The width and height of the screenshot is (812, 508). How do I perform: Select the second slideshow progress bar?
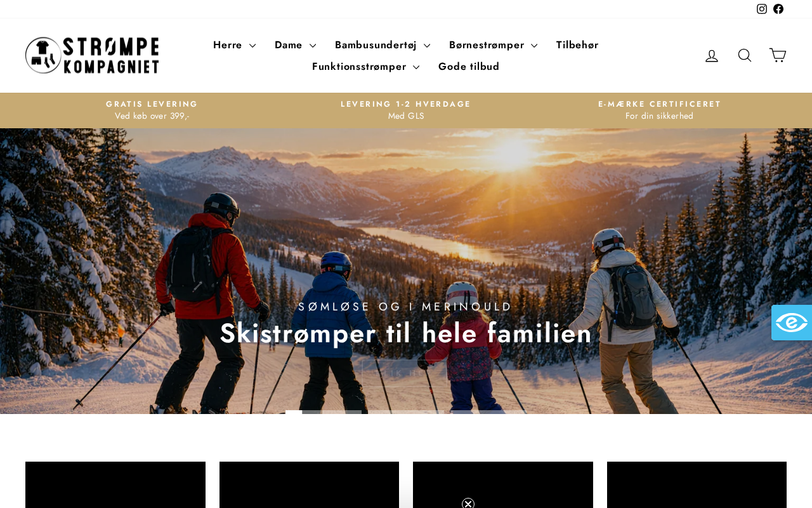406,412
